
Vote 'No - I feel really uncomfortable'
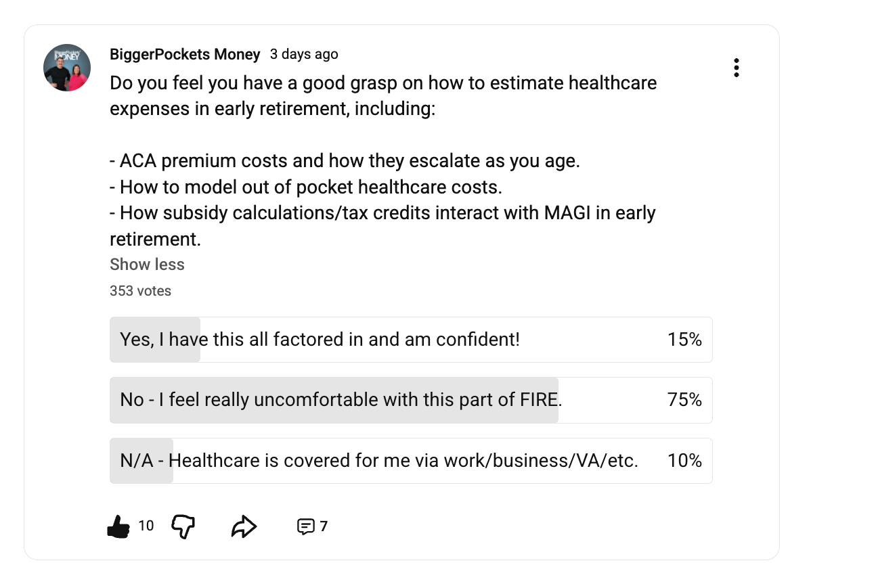tap(341, 400)
